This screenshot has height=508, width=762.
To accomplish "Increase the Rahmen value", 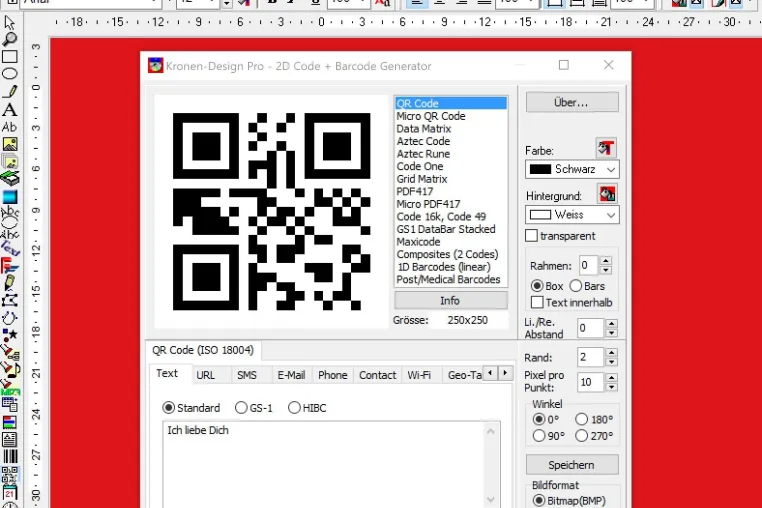I will click(x=606, y=261).
